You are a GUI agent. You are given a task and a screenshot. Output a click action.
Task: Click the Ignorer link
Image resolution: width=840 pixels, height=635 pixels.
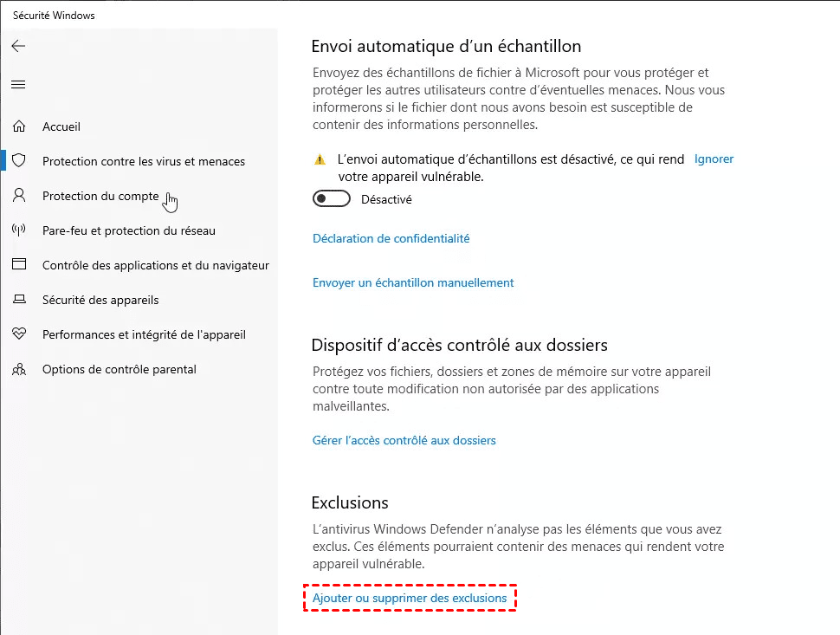(714, 159)
